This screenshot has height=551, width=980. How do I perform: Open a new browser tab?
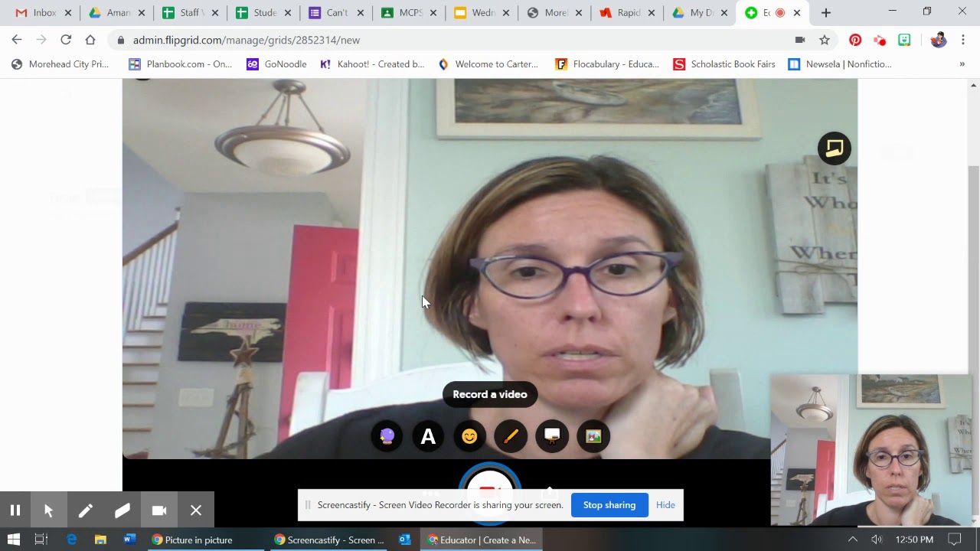pos(825,13)
